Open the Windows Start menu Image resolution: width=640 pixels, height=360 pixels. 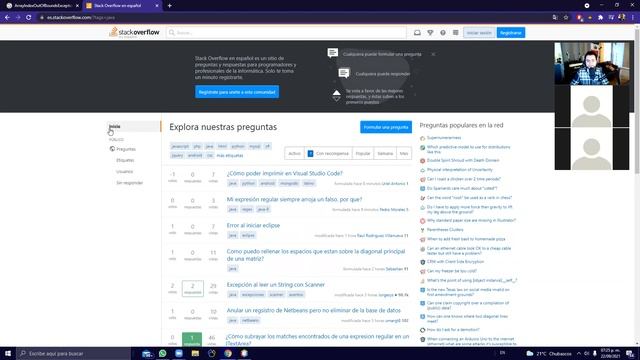click(x=8, y=353)
